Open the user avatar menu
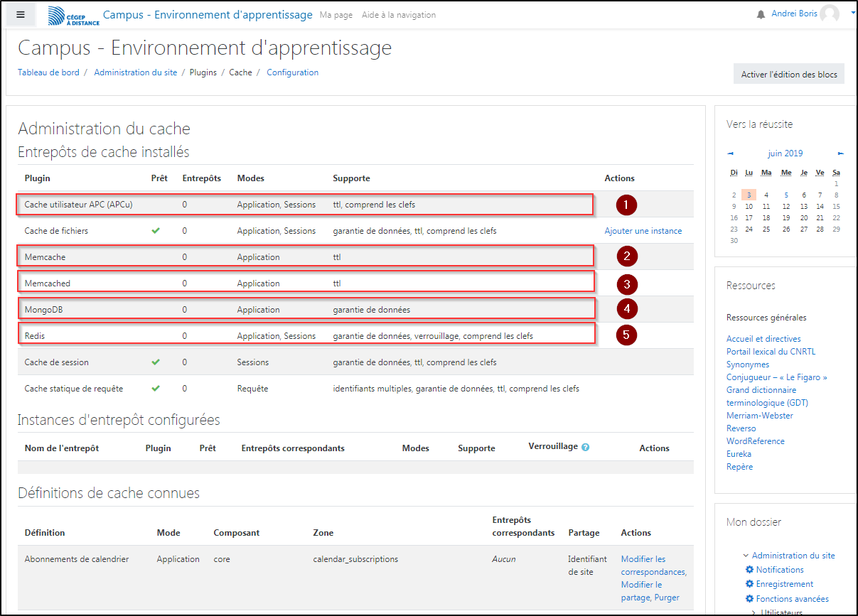 (829, 14)
